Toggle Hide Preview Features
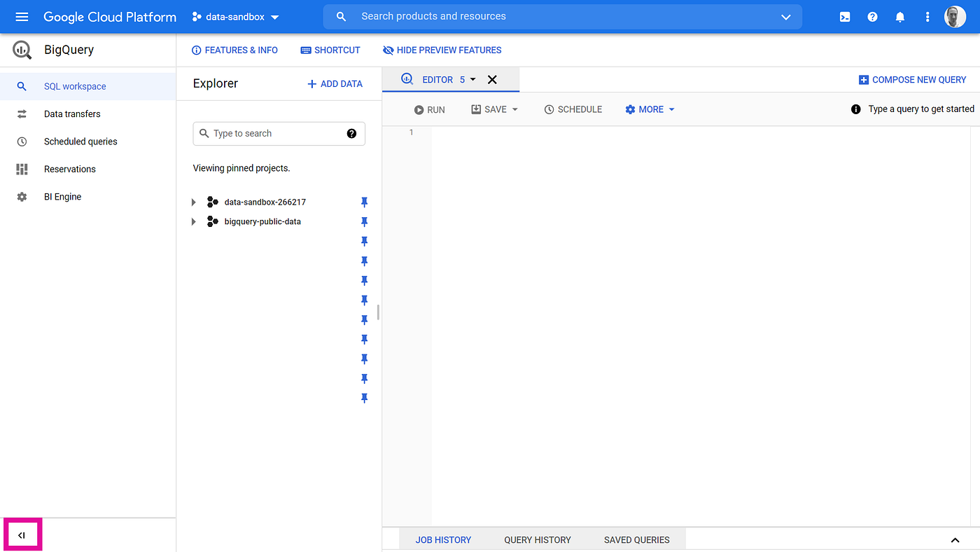 [x=442, y=50]
